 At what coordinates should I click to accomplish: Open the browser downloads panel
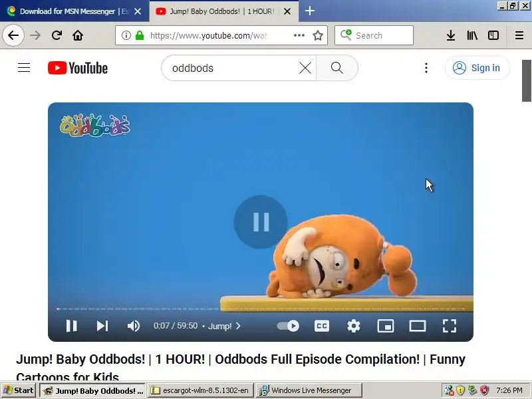451,35
